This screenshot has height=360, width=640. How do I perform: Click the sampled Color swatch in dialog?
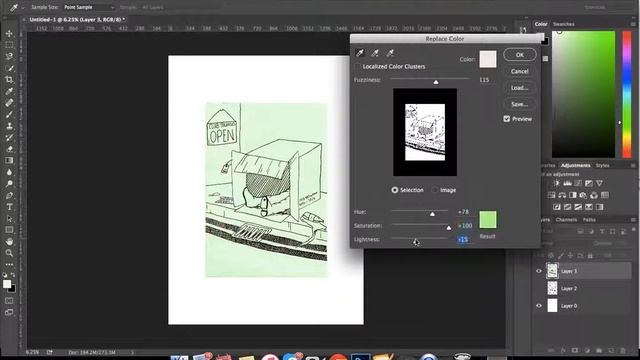tap(488, 59)
